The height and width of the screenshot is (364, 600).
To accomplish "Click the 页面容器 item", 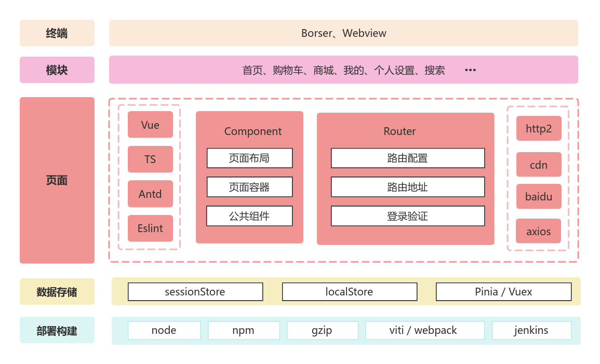I will click(249, 187).
